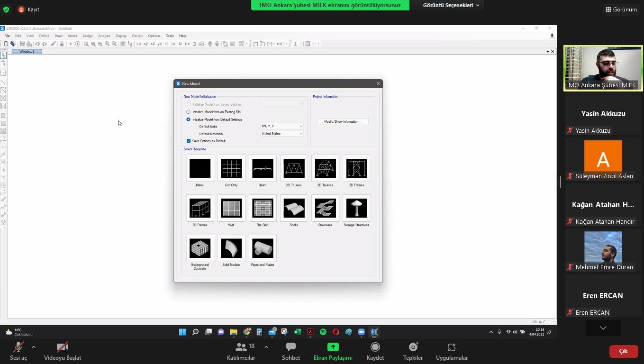
Task: Click the red Çık button
Action: 623,351
